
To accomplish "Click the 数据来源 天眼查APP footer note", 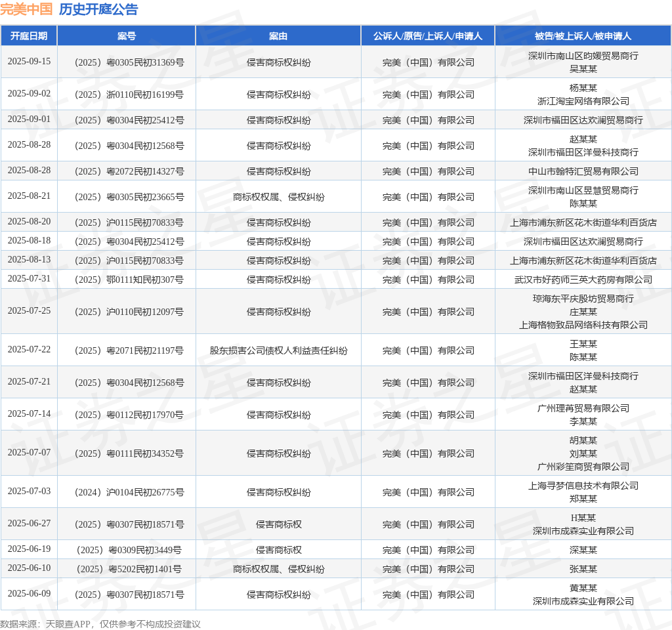I will (100, 624).
